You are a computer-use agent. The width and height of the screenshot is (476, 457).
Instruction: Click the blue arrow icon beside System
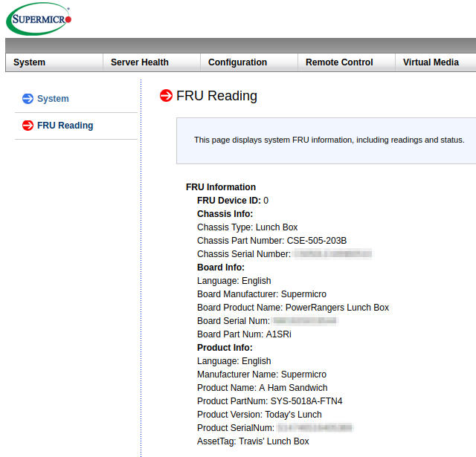click(x=28, y=99)
